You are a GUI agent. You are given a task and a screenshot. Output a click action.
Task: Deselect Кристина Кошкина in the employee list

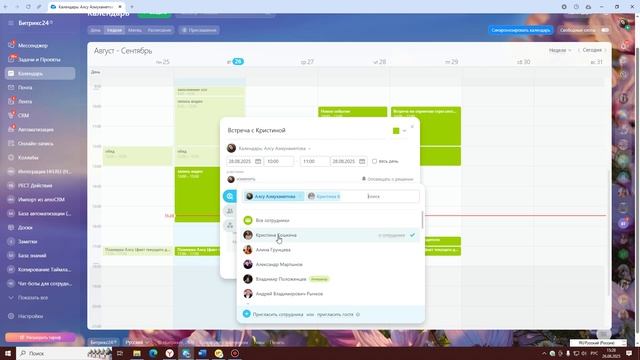coord(330,235)
